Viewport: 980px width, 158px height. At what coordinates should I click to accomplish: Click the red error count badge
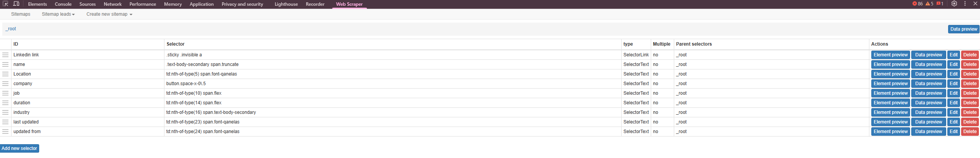click(x=917, y=4)
